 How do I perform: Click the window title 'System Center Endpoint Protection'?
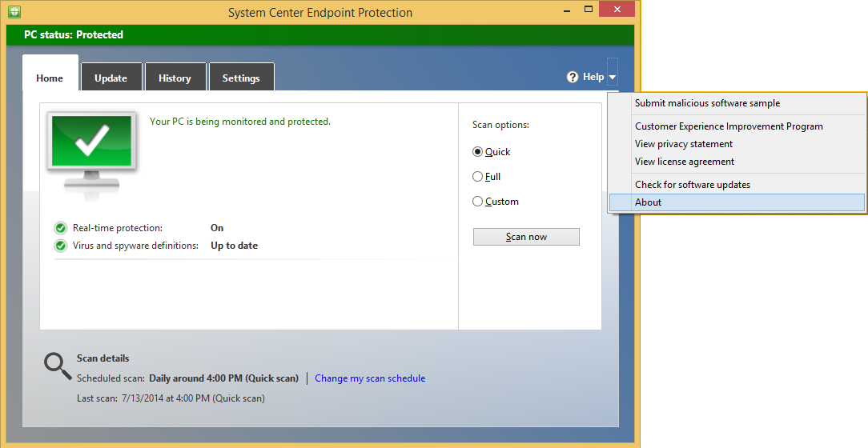click(x=320, y=13)
